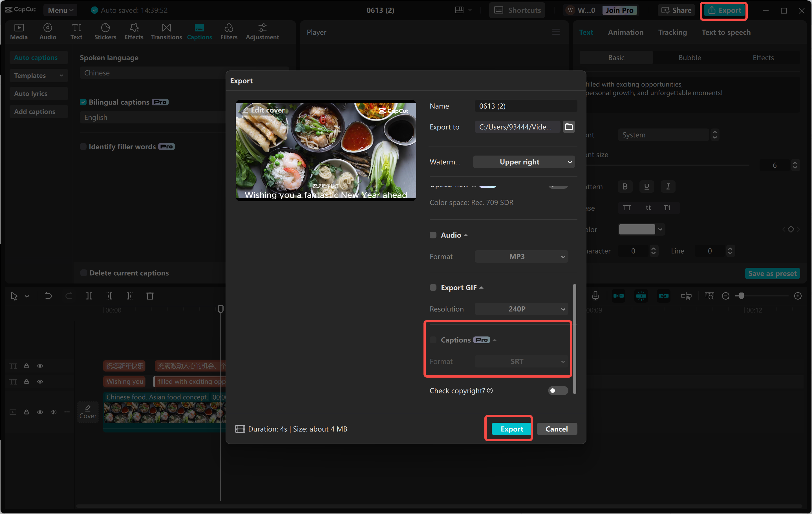Zoom out the timeline with minus icon
Screen dimensions: 812x514
coord(726,296)
